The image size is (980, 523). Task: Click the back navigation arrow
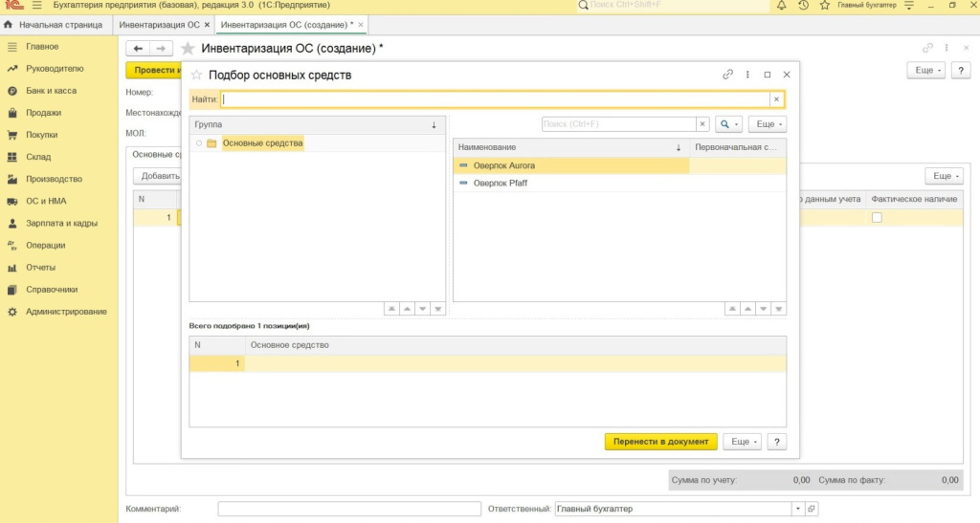(138, 49)
